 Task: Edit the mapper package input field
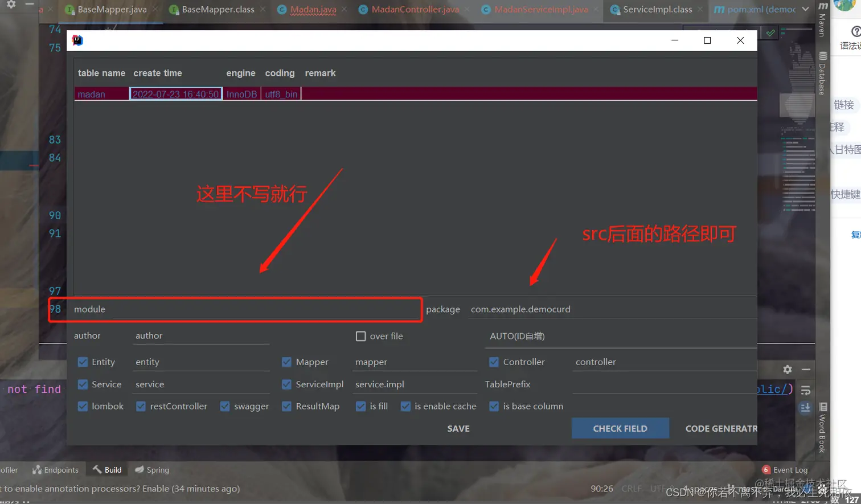[x=415, y=362]
